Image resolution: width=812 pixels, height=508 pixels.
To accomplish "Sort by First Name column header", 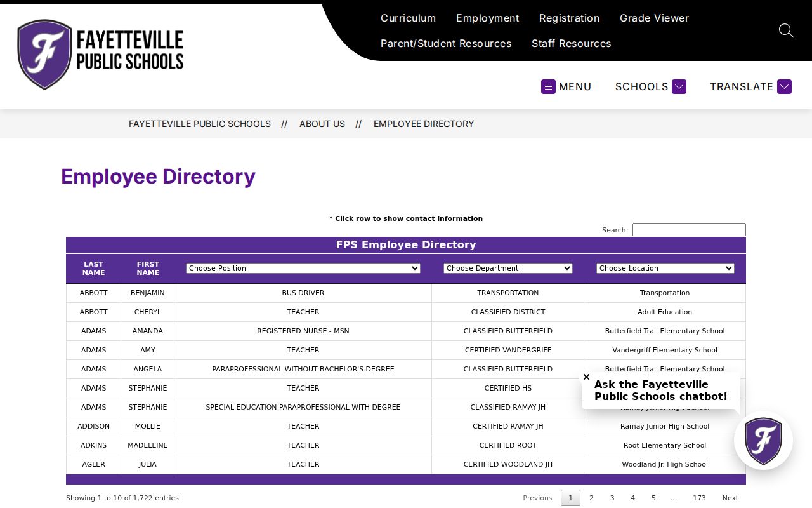I will coord(148,269).
